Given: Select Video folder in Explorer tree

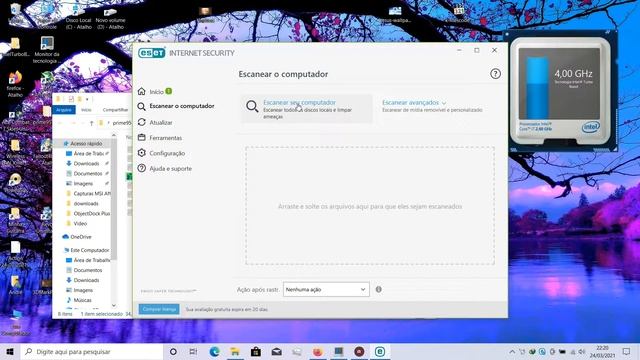Looking at the screenshot, I should pos(80,224).
